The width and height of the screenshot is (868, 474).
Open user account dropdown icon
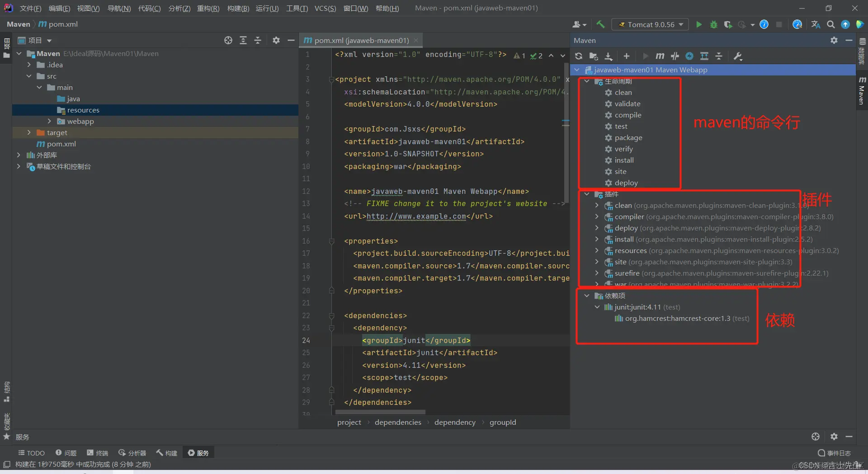pyautogui.click(x=579, y=24)
